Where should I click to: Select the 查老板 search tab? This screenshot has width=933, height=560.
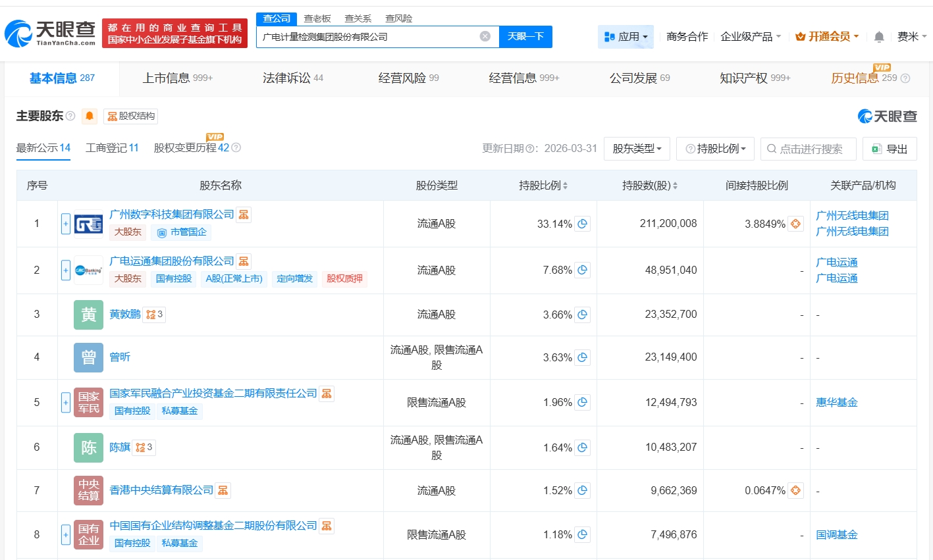(317, 18)
